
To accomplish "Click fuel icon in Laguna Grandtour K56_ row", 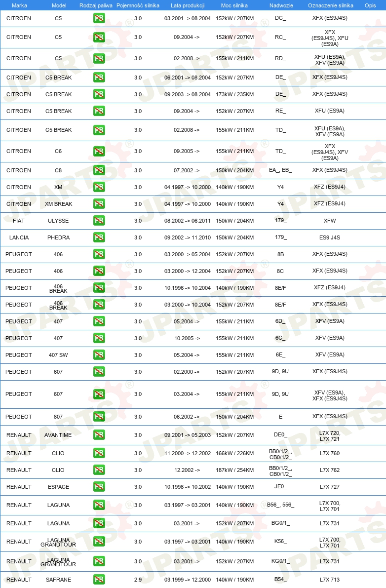I will 99,542.
